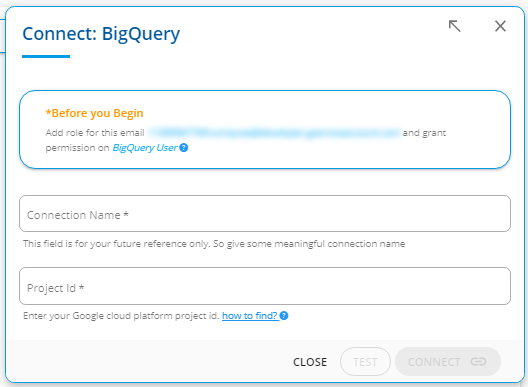Hit the TEST button

point(365,362)
